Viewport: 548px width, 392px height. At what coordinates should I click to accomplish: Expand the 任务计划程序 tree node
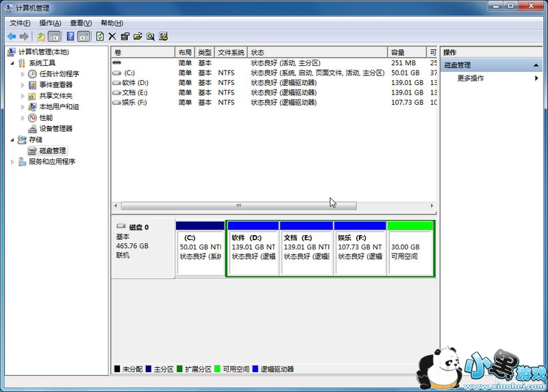point(23,74)
